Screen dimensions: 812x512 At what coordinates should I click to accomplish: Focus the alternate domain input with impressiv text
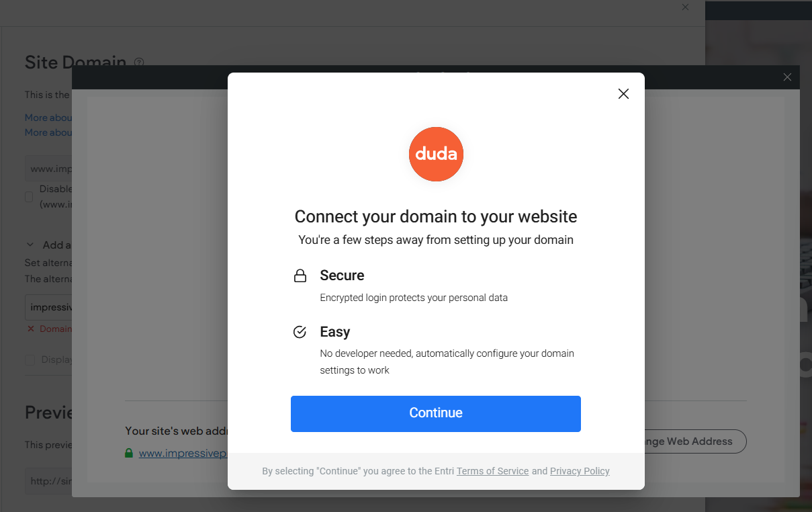click(x=48, y=308)
